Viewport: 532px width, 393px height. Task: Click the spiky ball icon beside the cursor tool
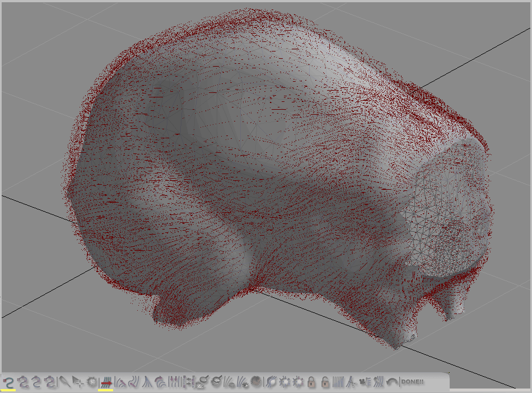click(x=91, y=382)
